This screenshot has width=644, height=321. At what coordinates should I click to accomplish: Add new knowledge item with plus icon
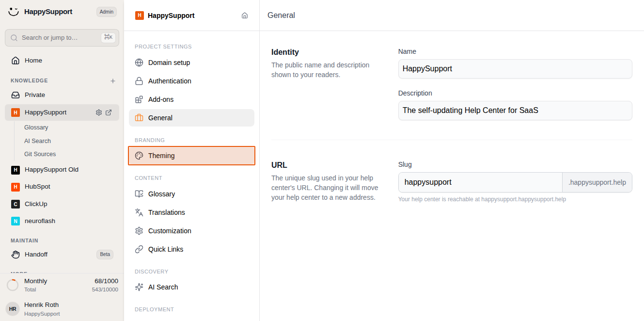pos(113,81)
